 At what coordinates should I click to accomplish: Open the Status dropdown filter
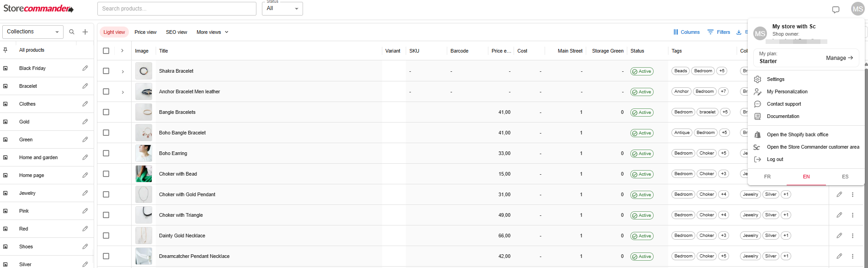[x=282, y=9]
